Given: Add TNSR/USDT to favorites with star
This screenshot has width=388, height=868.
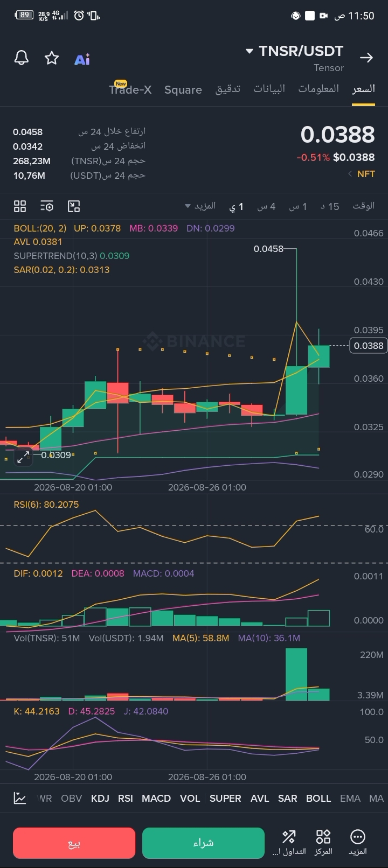Looking at the screenshot, I should pos(52,58).
